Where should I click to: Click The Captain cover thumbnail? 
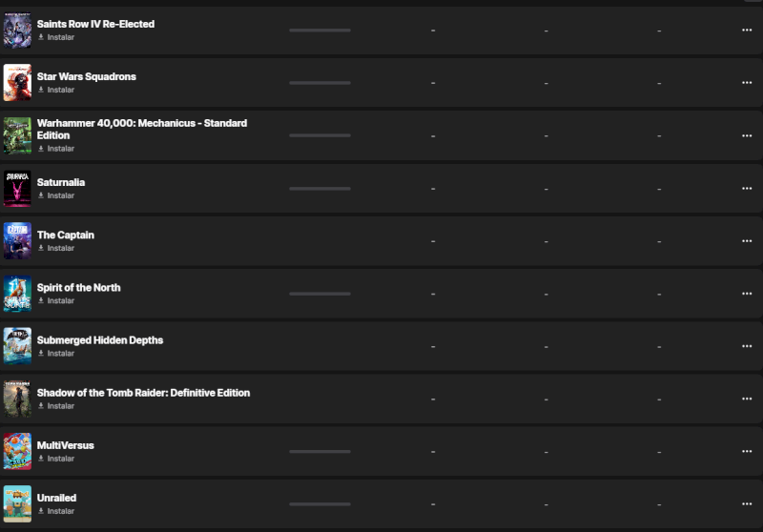(17, 241)
